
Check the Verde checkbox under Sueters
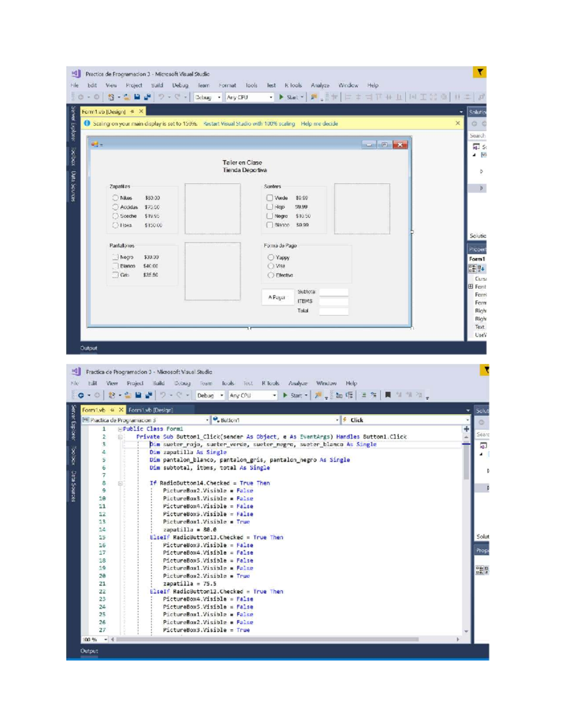(x=269, y=198)
